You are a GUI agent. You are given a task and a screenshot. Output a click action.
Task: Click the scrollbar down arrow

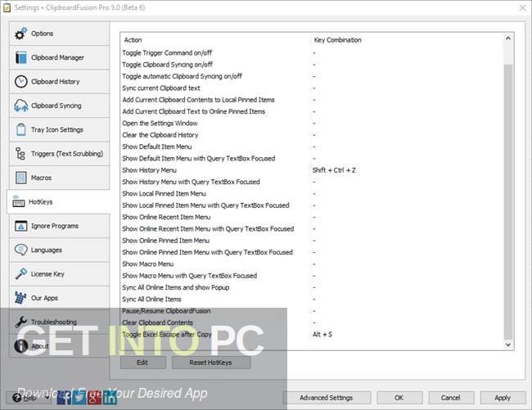click(x=508, y=345)
